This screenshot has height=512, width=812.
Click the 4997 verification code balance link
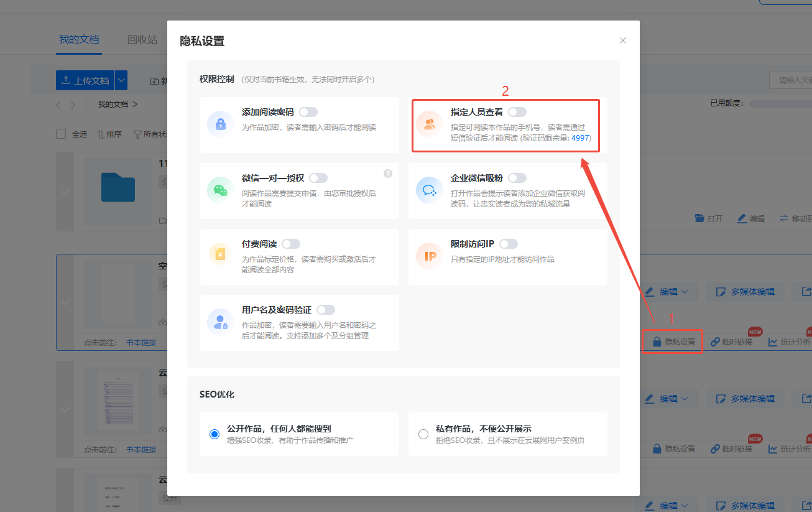(x=579, y=137)
